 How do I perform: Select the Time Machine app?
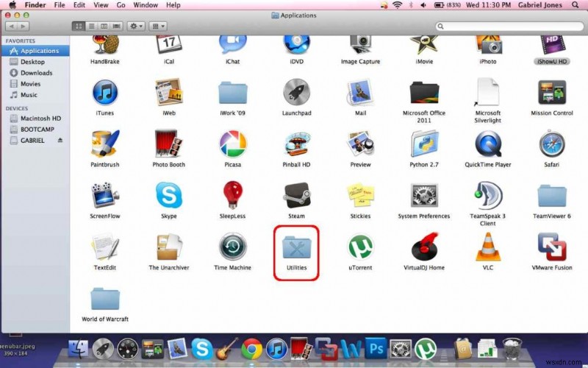[x=232, y=247]
